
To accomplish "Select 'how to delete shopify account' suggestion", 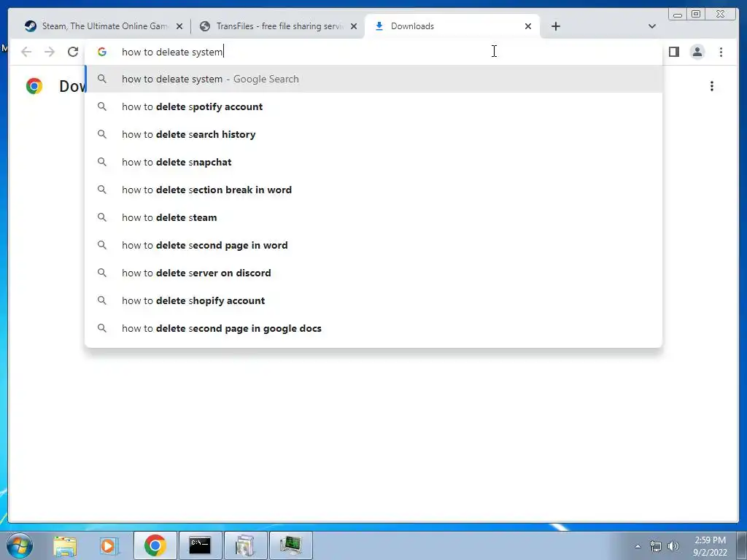I will pos(373,300).
